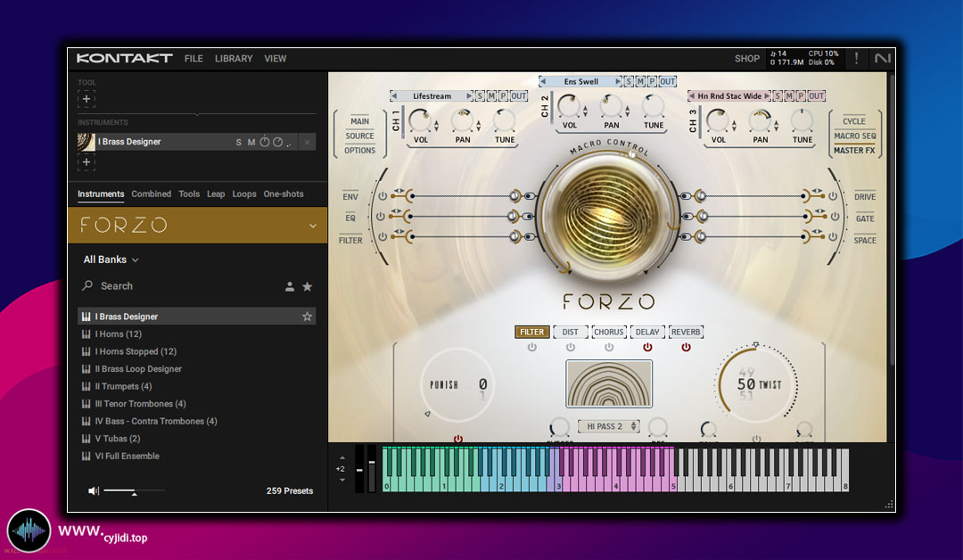
Task: Click CH 1 VOL up-down arrows
Action: click(x=437, y=126)
